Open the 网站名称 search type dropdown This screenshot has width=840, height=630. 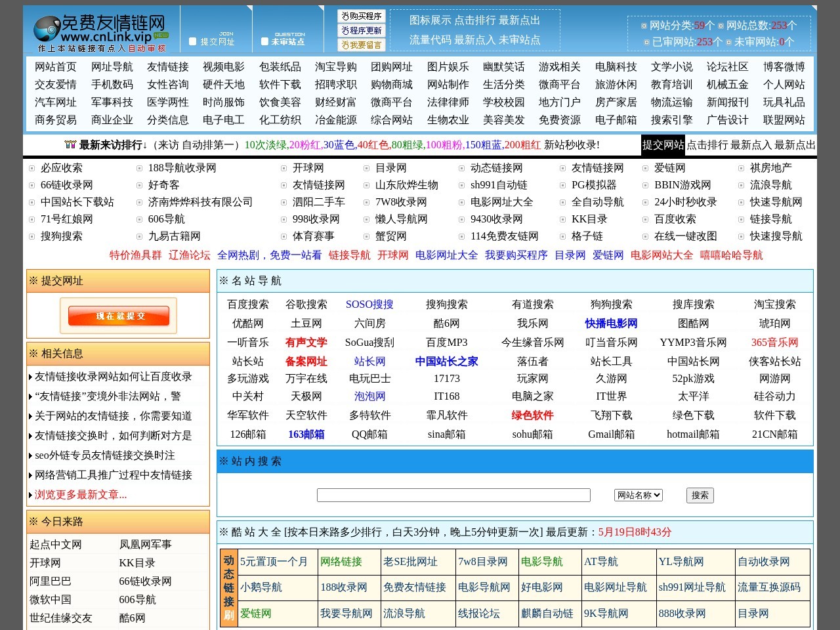[x=639, y=495]
